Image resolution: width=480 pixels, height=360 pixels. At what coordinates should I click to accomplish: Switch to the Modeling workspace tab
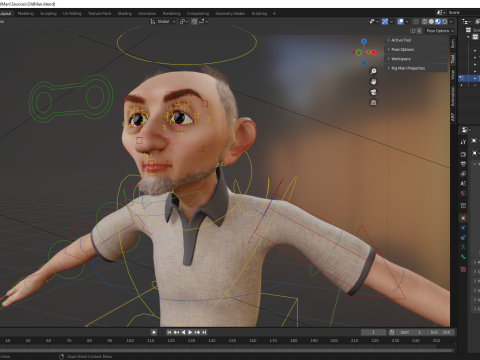pyautogui.click(x=26, y=14)
